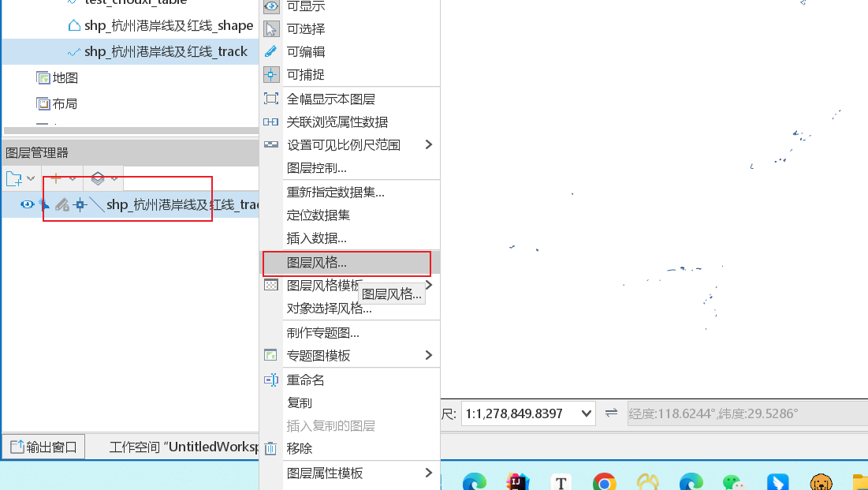Click the 重命名 rename icon
Image resolution: width=868 pixels, height=490 pixels.
pos(270,380)
